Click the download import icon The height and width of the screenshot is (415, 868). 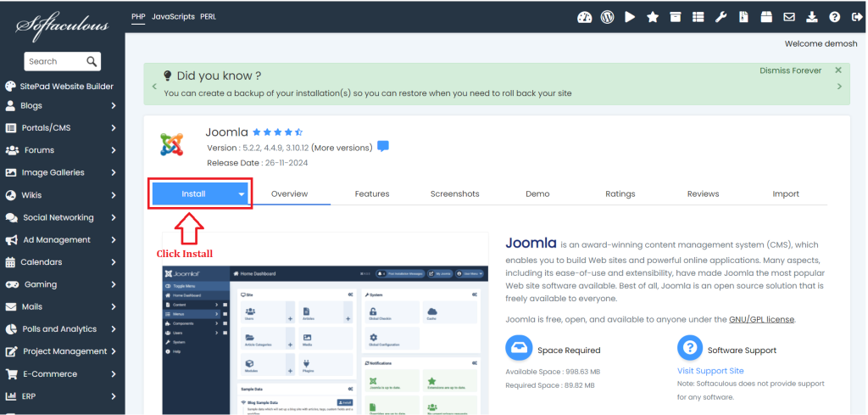point(811,17)
